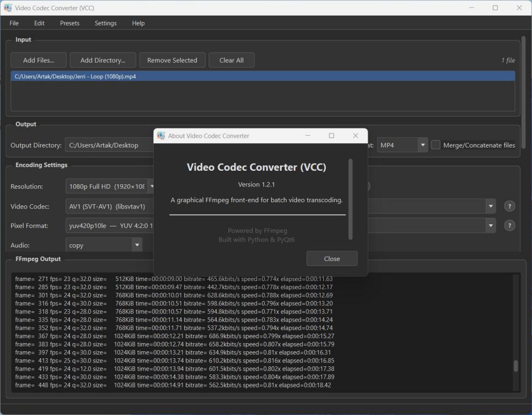This screenshot has height=415, width=532.
Task: Click the FFmpeg Output vertical scrollbar handle
Action: [516, 366]
